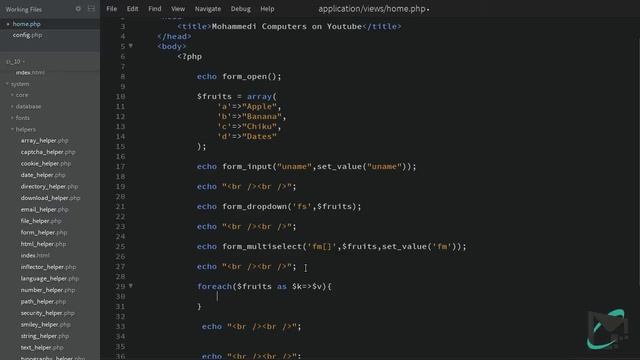This screenshot has width=640, height=360.
Task: Open cookie_helper.php
Action: [x=46, y=163]
